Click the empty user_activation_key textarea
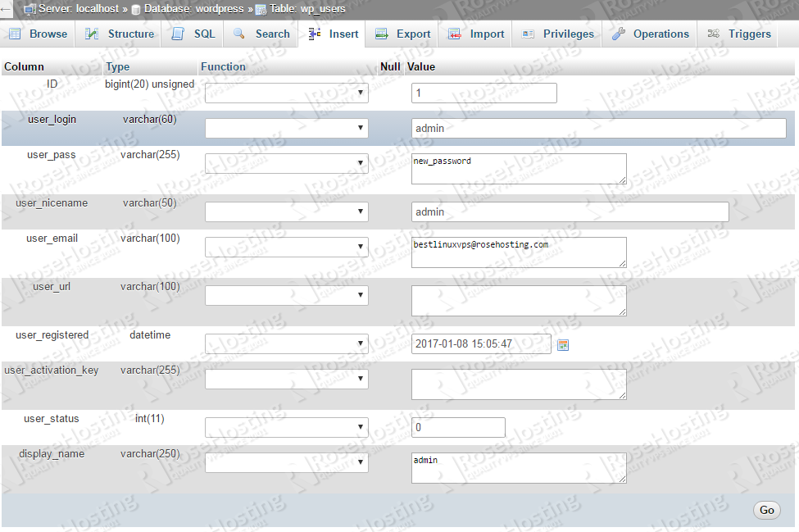This screenshot has width=799, height=532. tap(519, 384)
